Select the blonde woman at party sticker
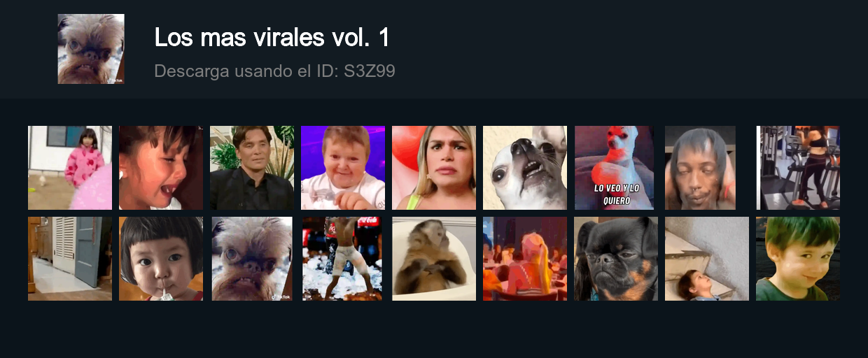This screenshot has width=868, height=358. 525,259
